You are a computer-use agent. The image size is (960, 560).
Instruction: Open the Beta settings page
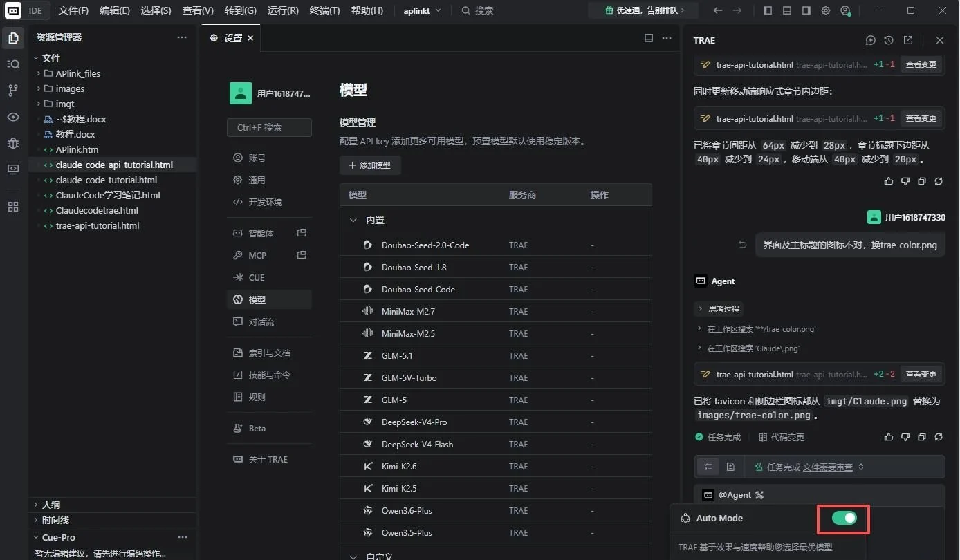(269, 428)
